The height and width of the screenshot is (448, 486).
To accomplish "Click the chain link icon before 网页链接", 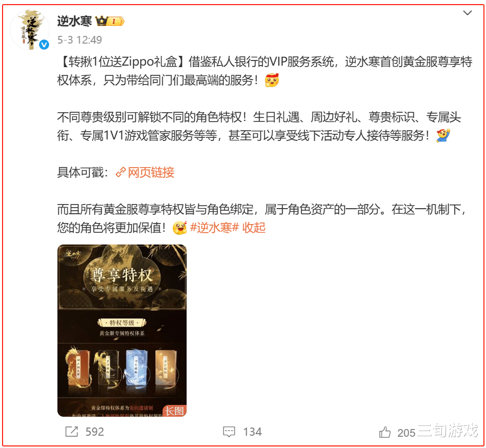I will (x=120, y=172).
